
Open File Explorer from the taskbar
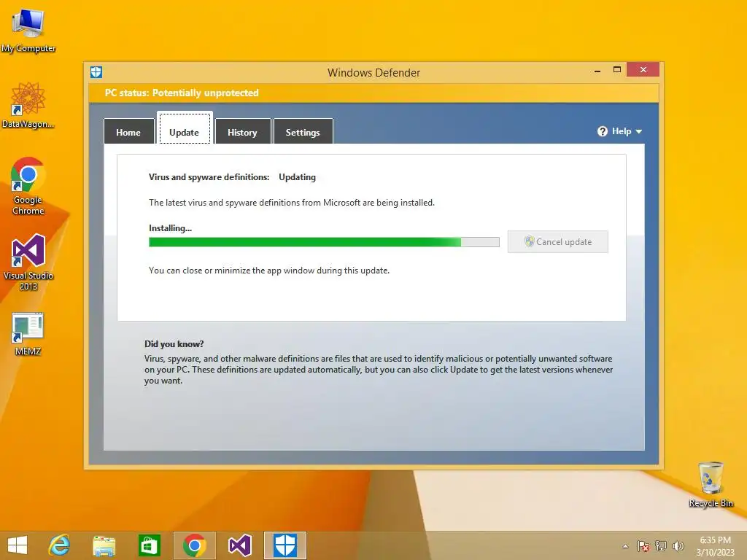coord(104,545)
